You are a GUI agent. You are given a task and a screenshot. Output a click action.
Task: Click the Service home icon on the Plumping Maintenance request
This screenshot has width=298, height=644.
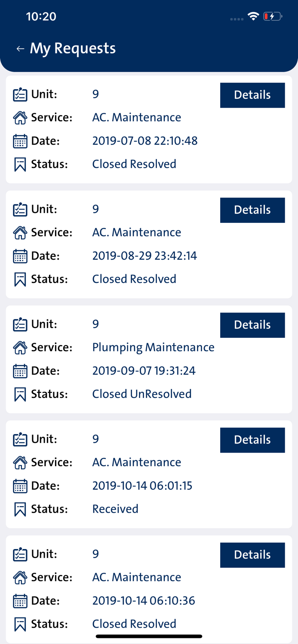tap(21, 347)
